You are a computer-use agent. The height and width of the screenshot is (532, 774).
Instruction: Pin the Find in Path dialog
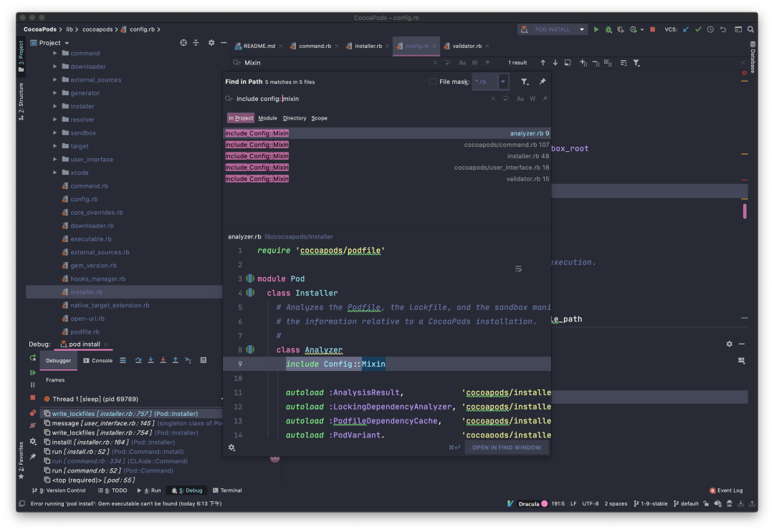(x=543, y=82)
